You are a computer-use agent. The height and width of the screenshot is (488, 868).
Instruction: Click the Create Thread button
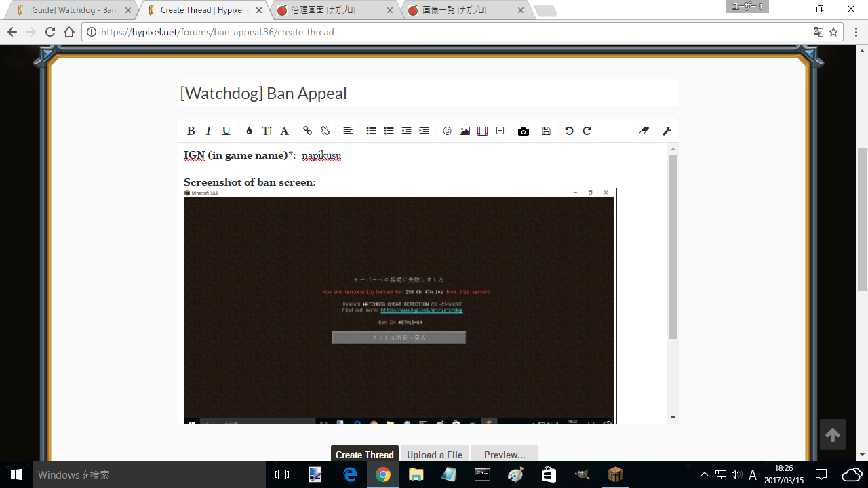click(x=364, y=455)
